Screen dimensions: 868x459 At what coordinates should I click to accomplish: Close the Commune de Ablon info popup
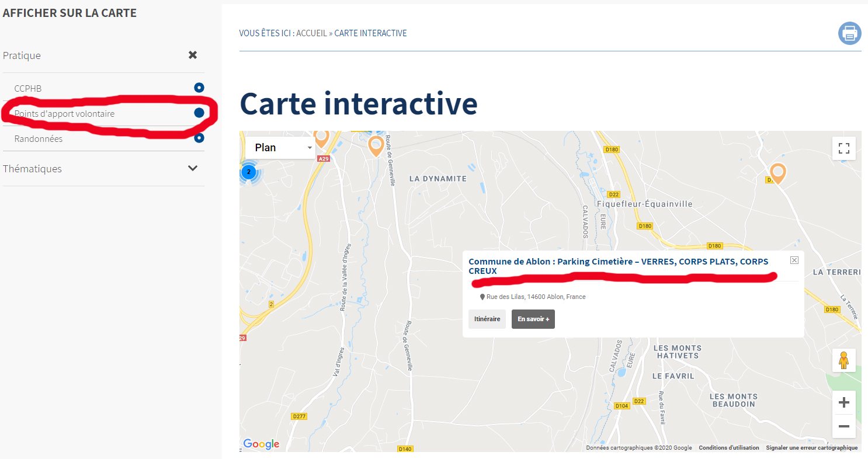(794, 260)
